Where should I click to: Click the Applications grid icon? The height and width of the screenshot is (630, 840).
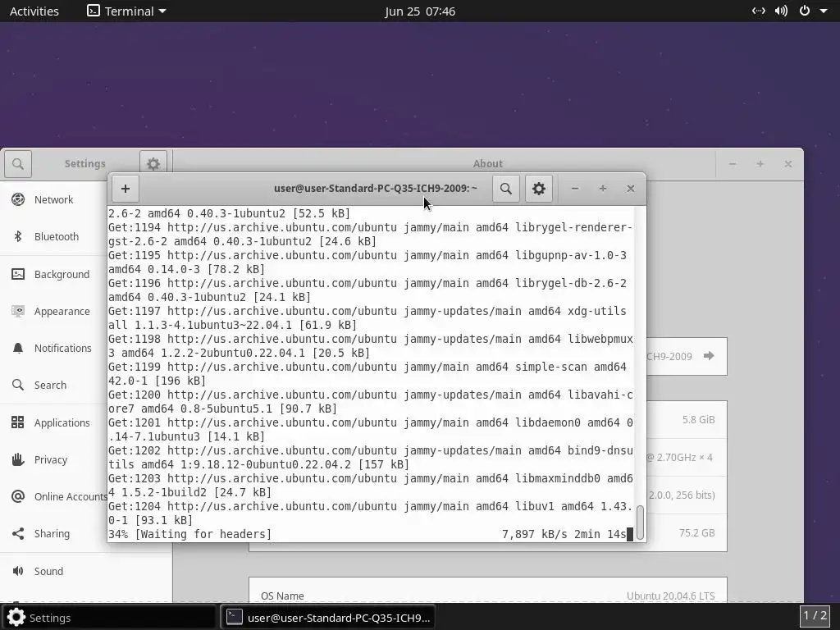click(18, 422)
